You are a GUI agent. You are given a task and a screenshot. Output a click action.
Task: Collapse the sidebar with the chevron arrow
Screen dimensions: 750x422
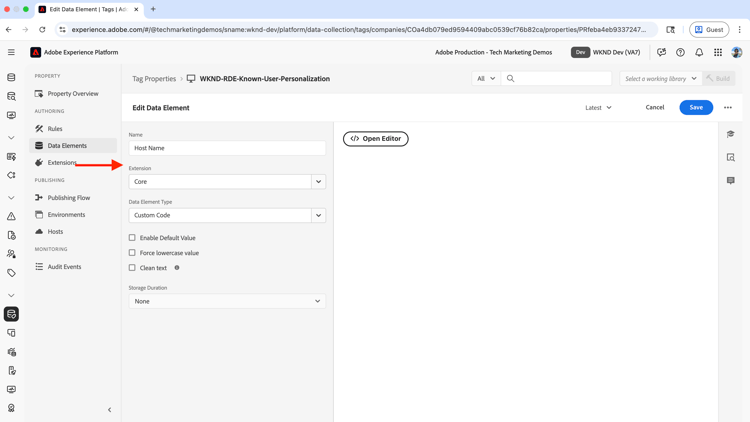pyautogui.click(x=110, y=410)
